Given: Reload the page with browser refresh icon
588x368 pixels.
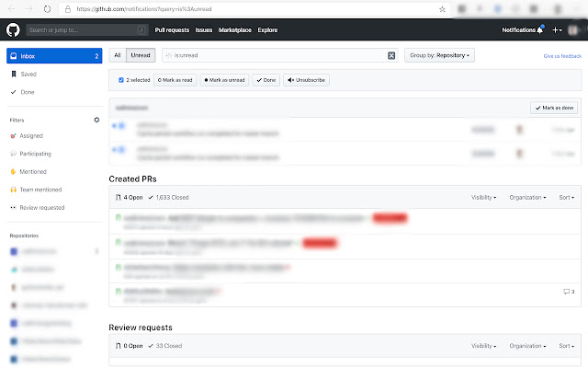Looking at the screenshot, I should 47,9.
